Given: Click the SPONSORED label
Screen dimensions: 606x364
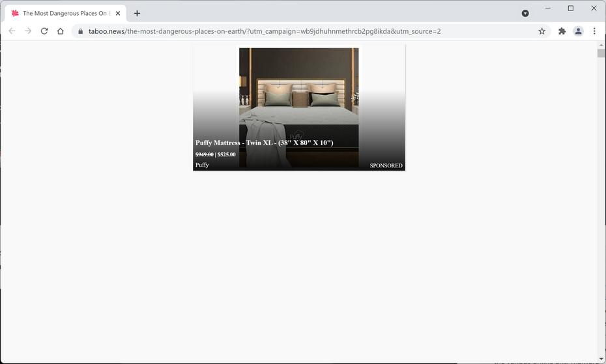Looking at the screenshot, I should (x=386, y=165).
